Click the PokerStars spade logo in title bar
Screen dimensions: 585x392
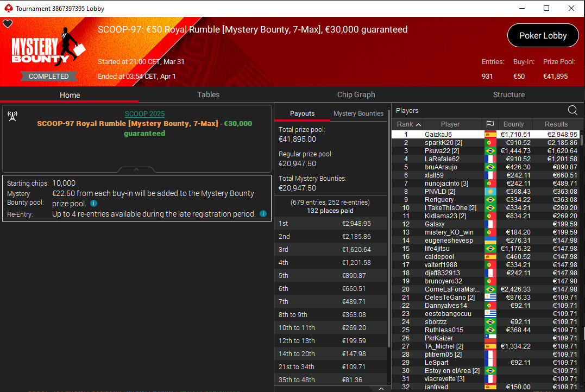point(8,8)
